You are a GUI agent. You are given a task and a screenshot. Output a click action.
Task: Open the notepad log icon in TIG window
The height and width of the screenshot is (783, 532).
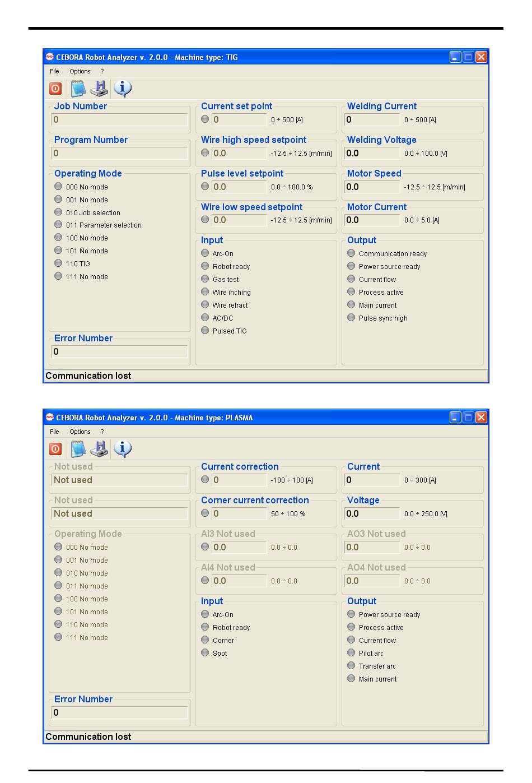point(78,89)
